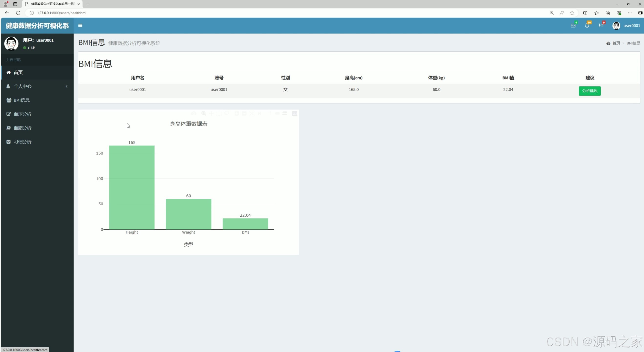Open 血脂分析 in the sidebar
The image size is (644, 352).
coord(22,128)
